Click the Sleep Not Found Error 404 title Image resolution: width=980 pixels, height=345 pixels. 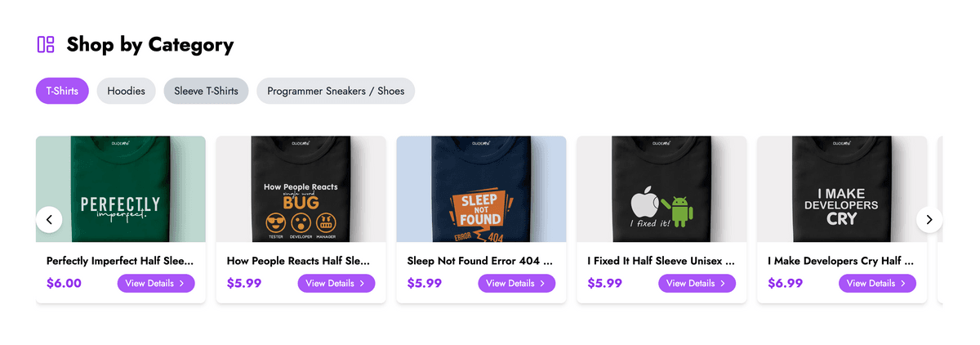coord(480,262)
